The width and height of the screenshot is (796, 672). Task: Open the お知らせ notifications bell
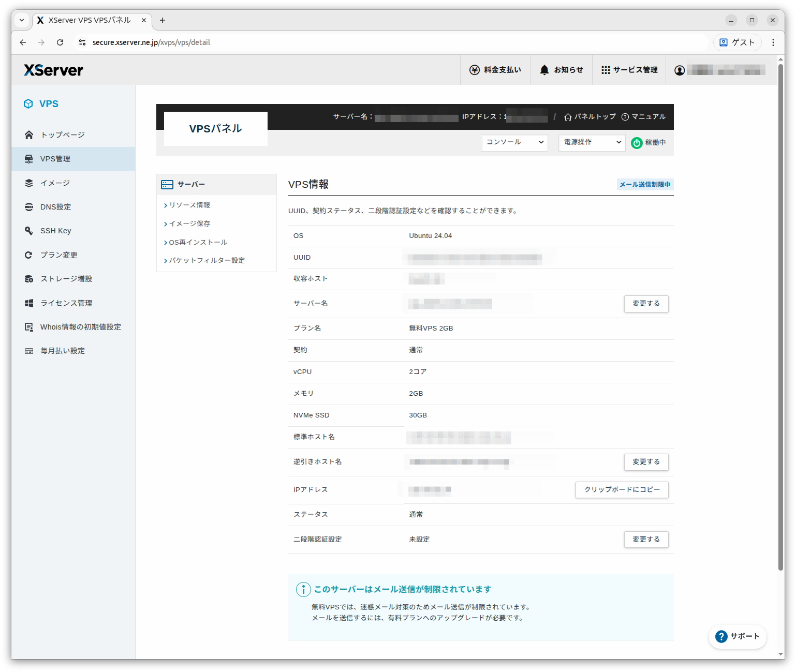561,69
